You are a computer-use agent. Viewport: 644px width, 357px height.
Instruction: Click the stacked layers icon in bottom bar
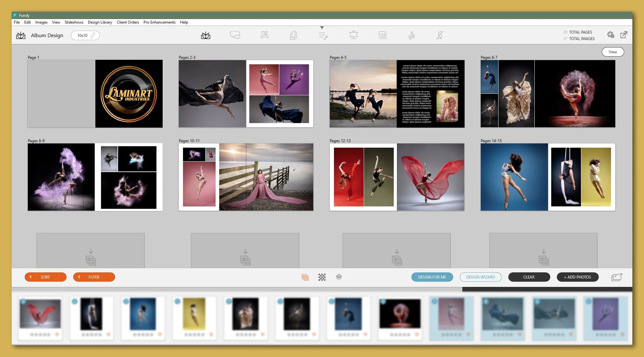[x=339, y=277]
